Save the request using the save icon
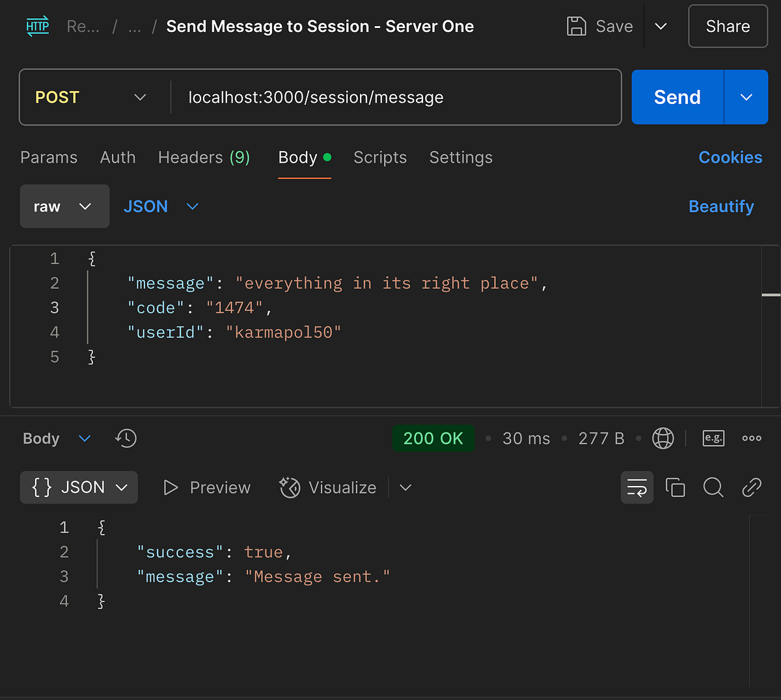Viewport: 781px width, 700px height. tap(577, 26)
